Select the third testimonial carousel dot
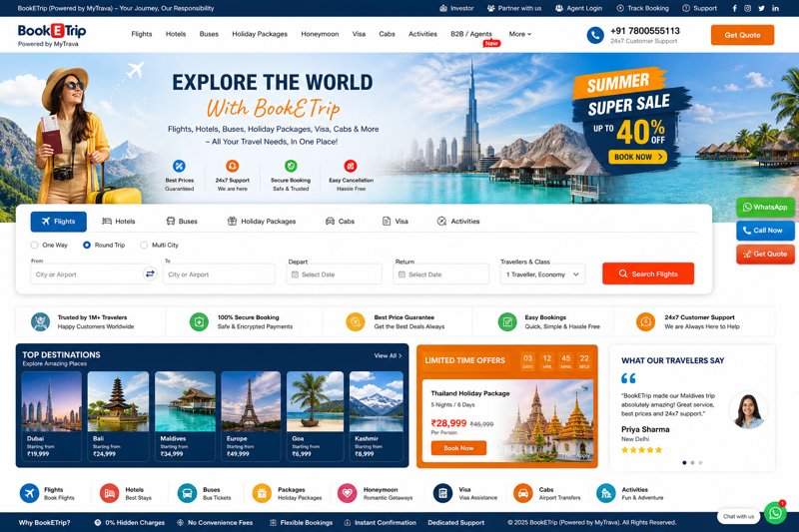799x532 pixels. tap(700, 463)
